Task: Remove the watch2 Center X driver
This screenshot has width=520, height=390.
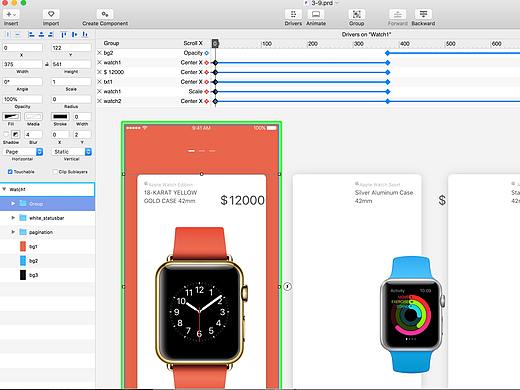Action: tap(99, 101)
